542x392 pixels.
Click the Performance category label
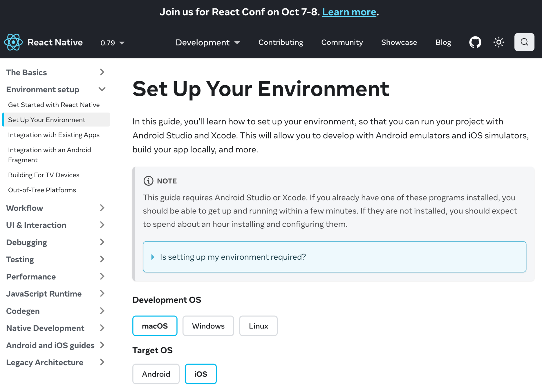31,277
